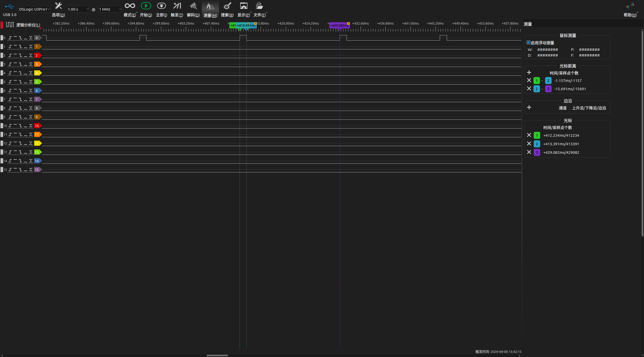Image resolution: width=644 pixels, height=357 pixels.
Task: Click the measurement panel vertical scrollbar
Action: click(x=642, y=133)
